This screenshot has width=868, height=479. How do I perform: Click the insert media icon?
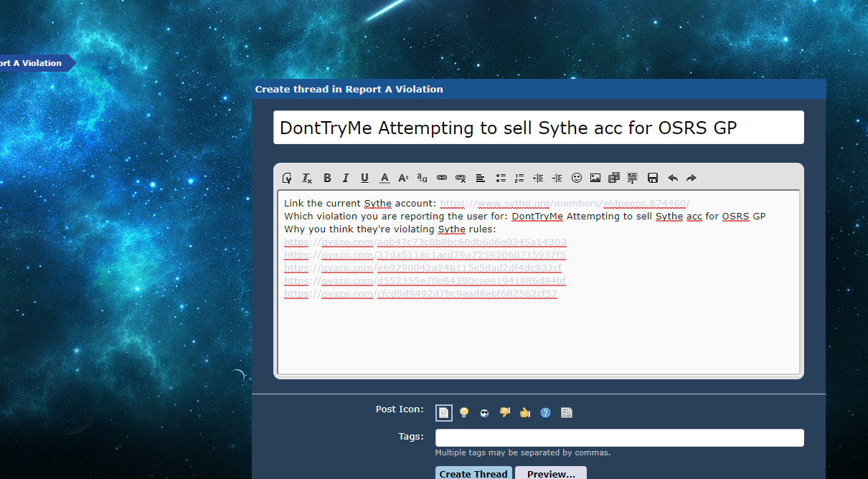pyautogui.click(x=614, y=178)
